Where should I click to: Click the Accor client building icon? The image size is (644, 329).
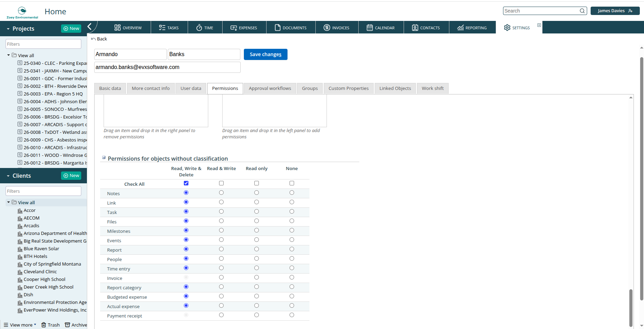pos(20,211)
